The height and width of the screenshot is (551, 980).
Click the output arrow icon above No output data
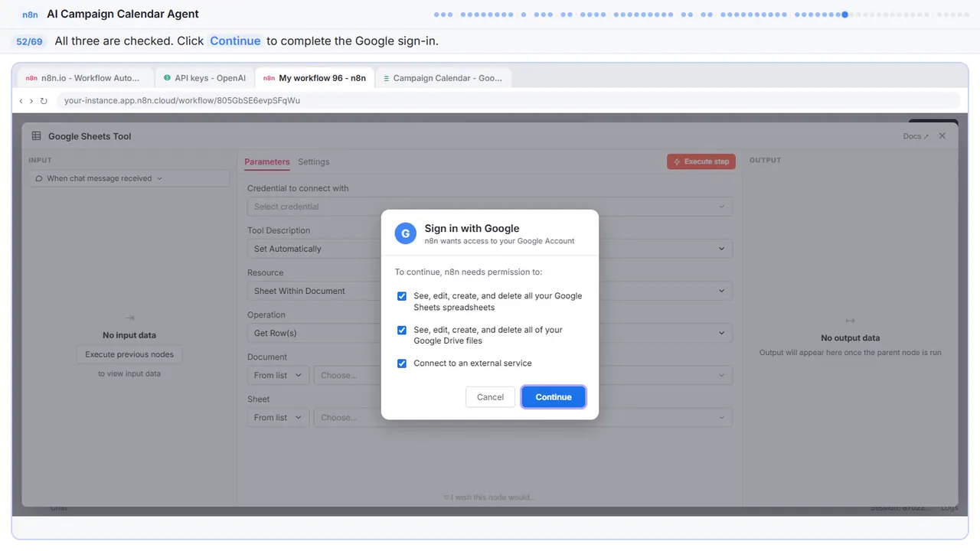[850, 321]
